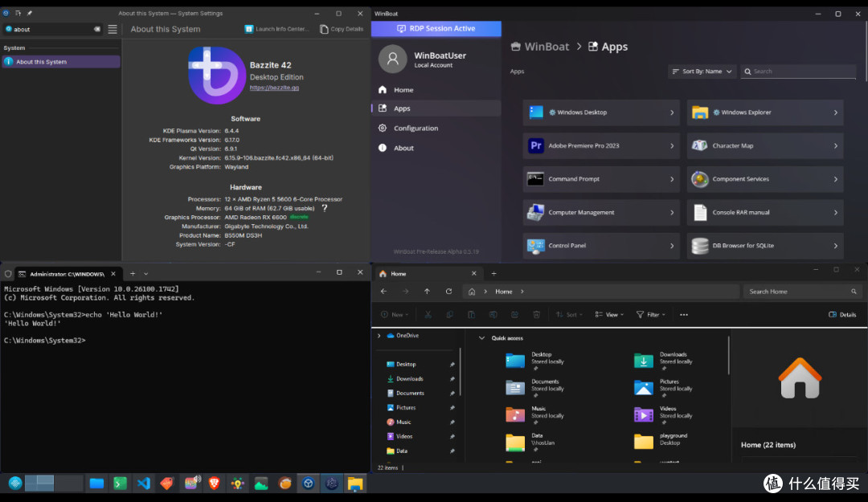Open a new terminal tab
The height and width of the screenshot is (502, 868).
[x=133, y=273]
